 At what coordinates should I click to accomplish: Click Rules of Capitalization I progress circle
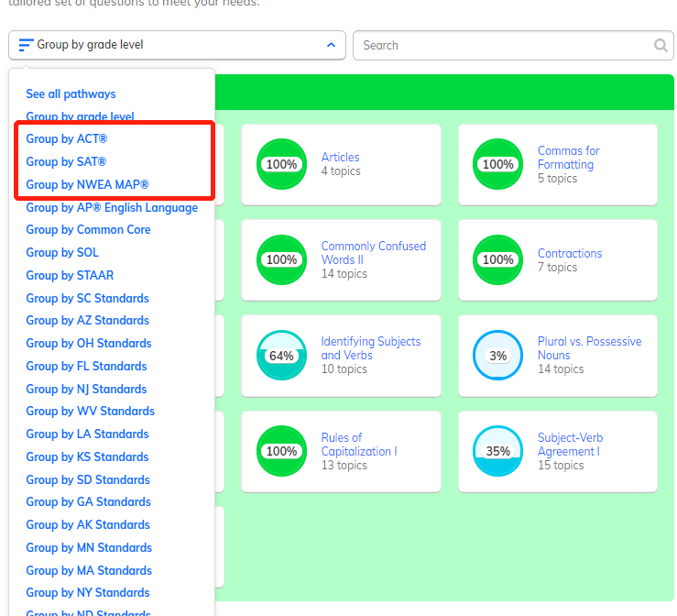pos(281,451)
